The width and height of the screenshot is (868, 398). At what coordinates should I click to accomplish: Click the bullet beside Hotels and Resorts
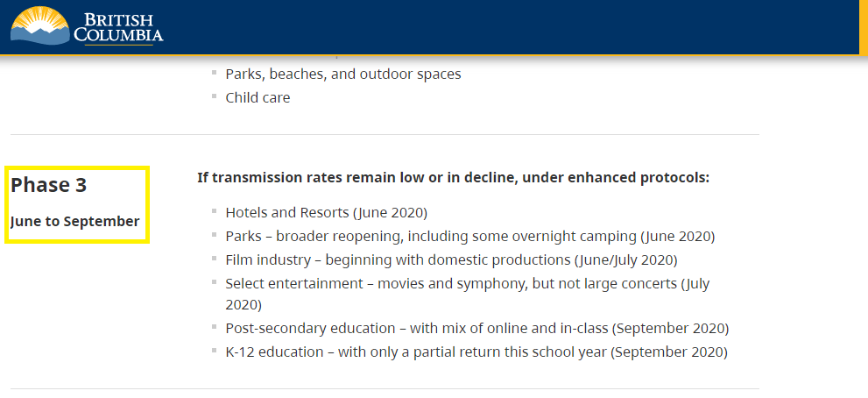(x=214, y=211)
